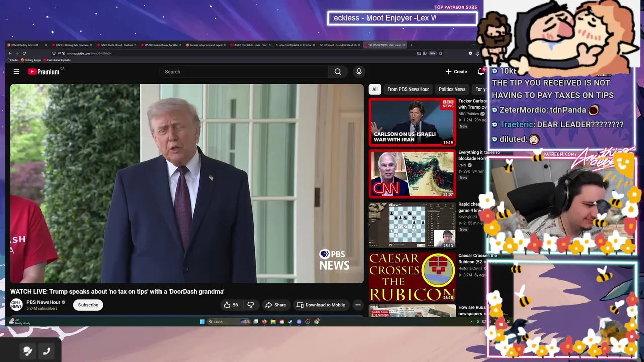Open Windows Start menu on taskbar
644x362 pixels.
(202, 322)
